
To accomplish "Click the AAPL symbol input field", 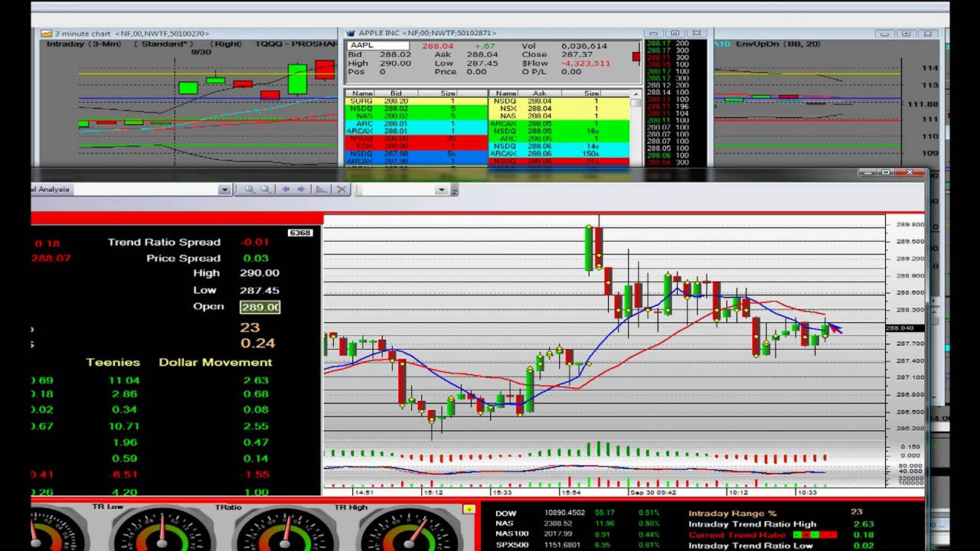I will 380,46.
